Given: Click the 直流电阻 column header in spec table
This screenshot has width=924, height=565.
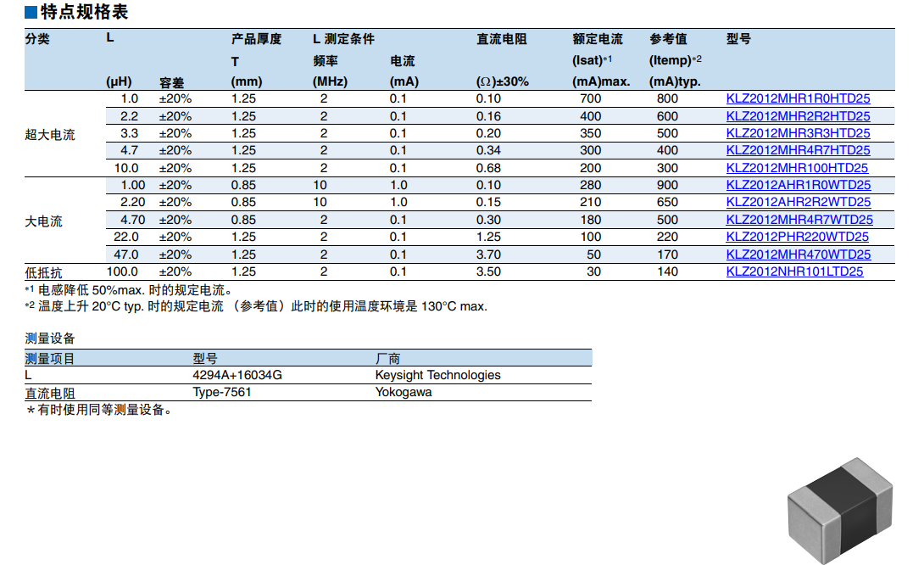Looking at the screenshot, I should tap(502, 39).
